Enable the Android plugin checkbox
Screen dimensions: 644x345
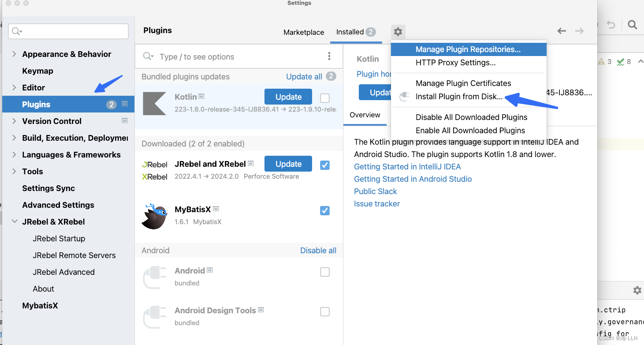325,272
